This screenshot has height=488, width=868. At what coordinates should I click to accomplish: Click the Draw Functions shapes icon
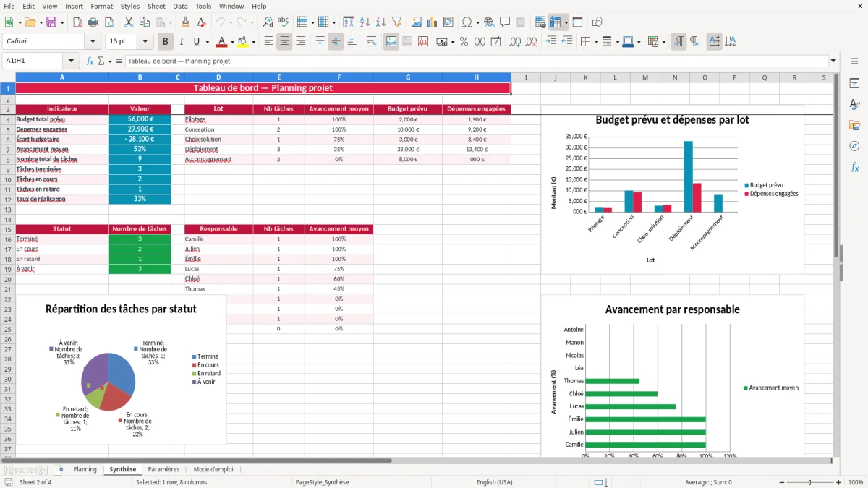[597, 22]
